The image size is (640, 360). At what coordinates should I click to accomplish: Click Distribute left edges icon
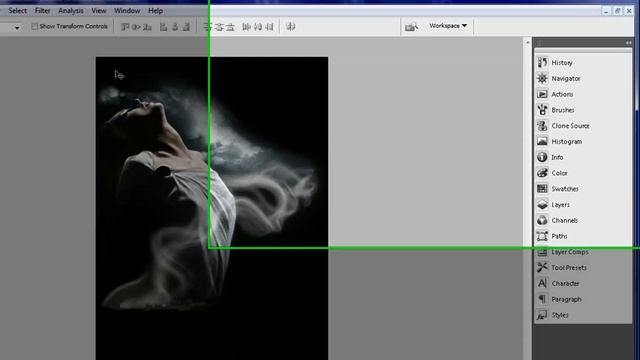coord(246,27)
